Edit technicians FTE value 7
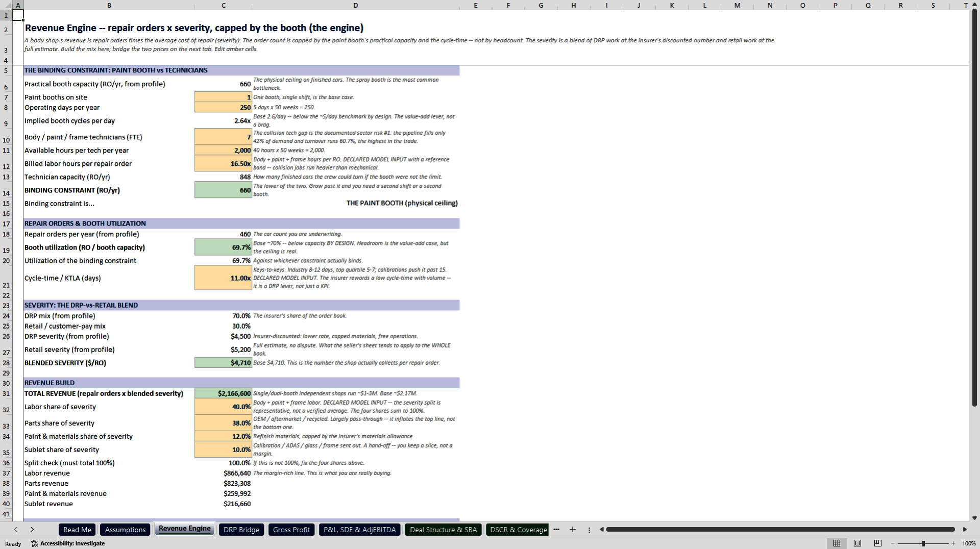Image resolution: width=980 pixels, height=549 pixels. tap(224, 137)
